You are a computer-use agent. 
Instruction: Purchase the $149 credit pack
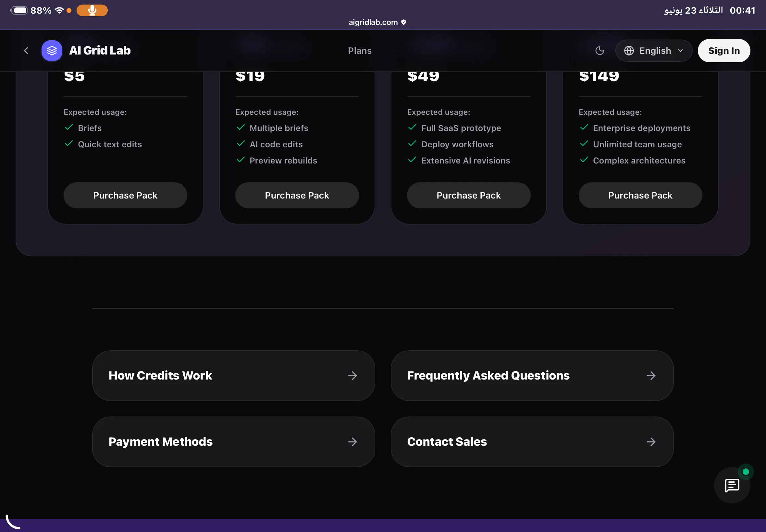pyautogui.click(x=640, y=195)
